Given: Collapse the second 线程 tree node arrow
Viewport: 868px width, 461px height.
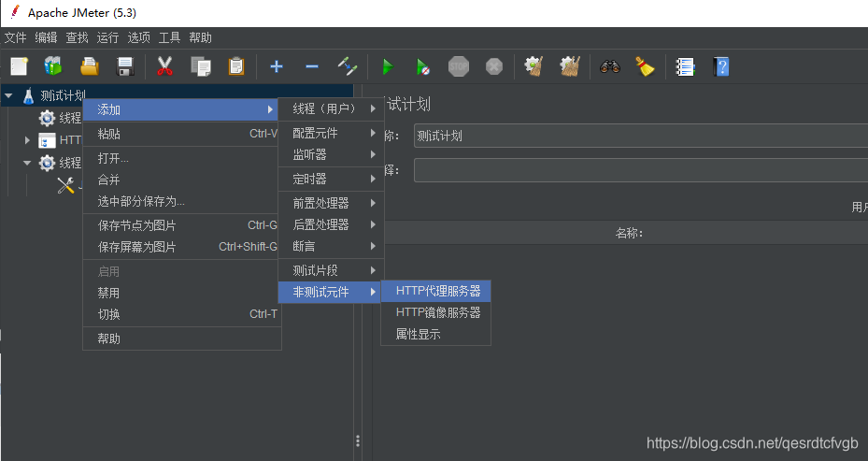Looking at the screenshot, I should tap(27, 163).
